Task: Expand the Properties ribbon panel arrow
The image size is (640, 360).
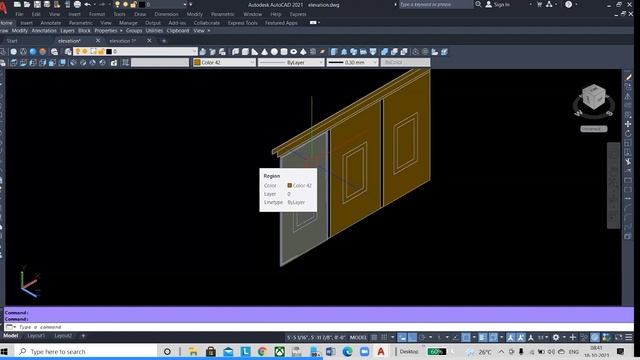Action: (x=121, y=31)
